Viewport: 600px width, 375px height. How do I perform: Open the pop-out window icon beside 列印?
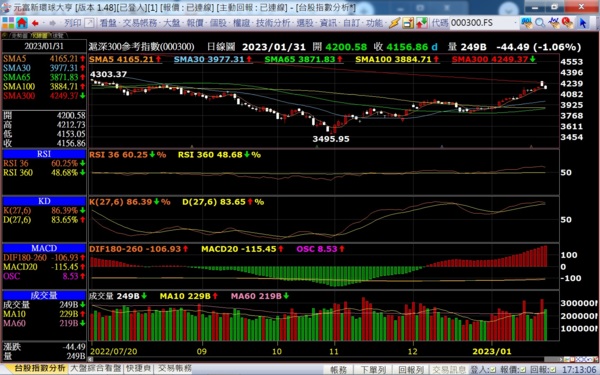tap(89, 23)
